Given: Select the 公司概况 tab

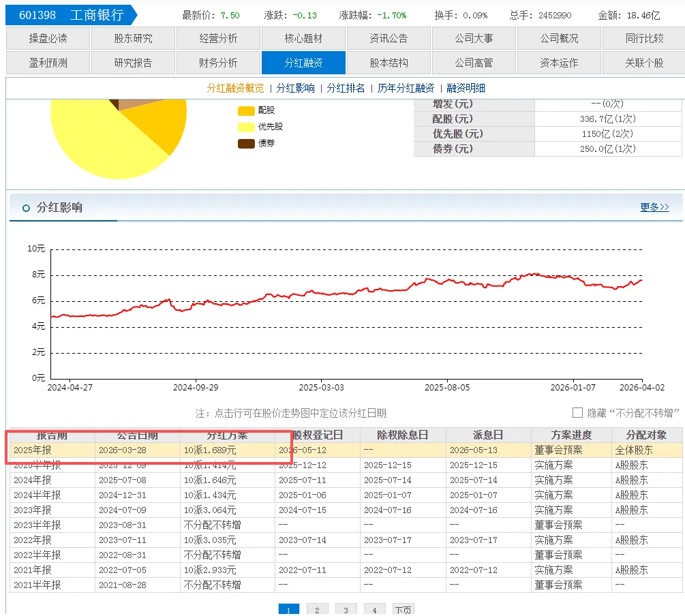Looking at the screenshot, I should pyautogui.click(x=559, y=38).
